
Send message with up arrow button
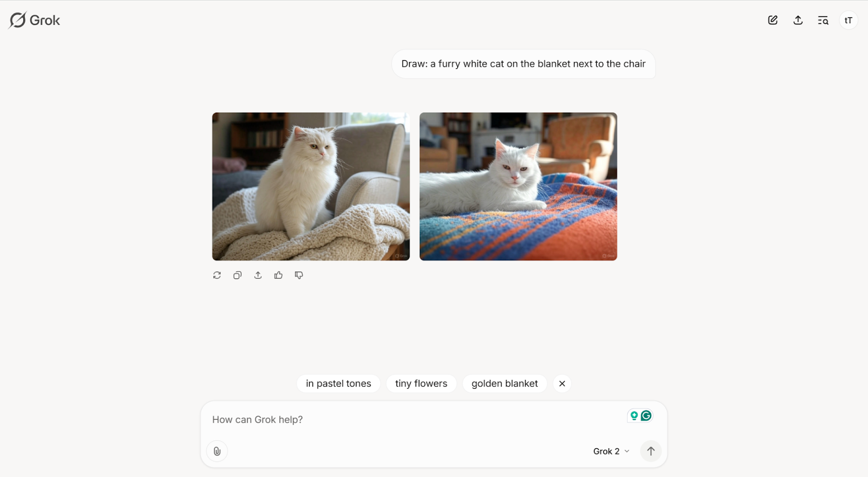click(x=651, y=451)
